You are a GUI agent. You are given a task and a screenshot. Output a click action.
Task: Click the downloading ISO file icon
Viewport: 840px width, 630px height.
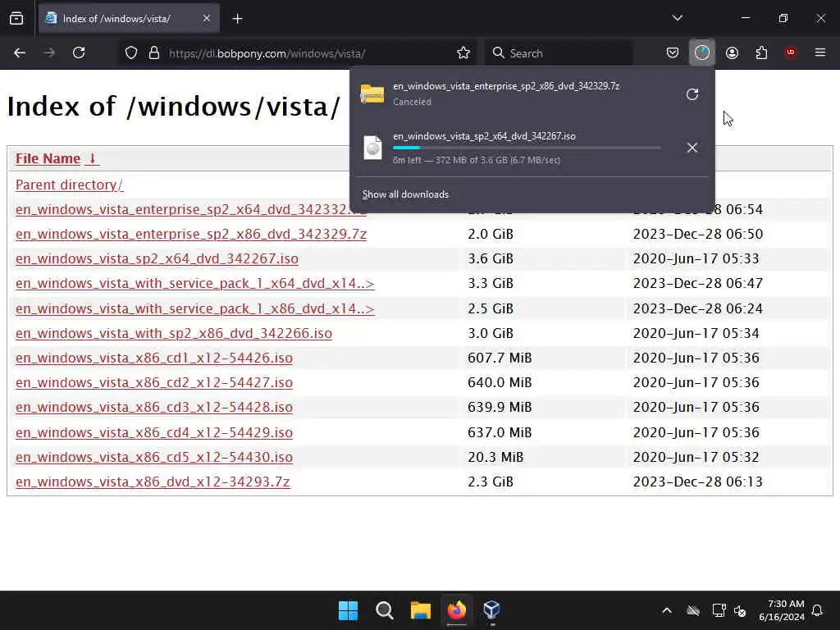point(372,148)
